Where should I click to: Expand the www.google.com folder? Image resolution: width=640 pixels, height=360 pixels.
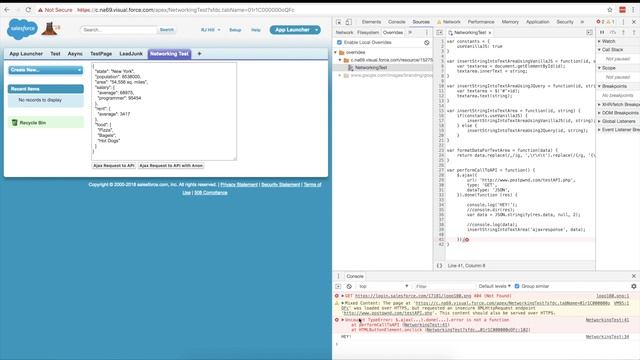click(340, 76)
